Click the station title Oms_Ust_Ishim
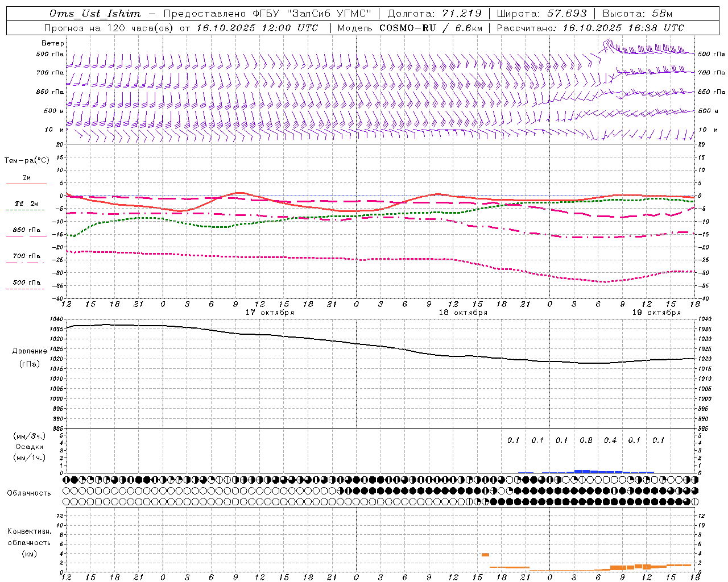The width and height of the screenshot is (728, 582). 95,14
